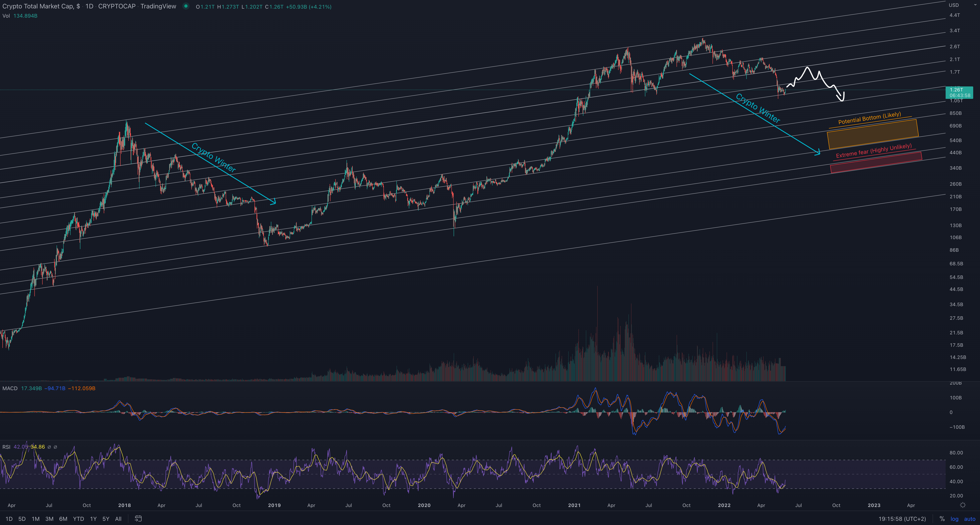Toggle log scale mode

[954, 519]
